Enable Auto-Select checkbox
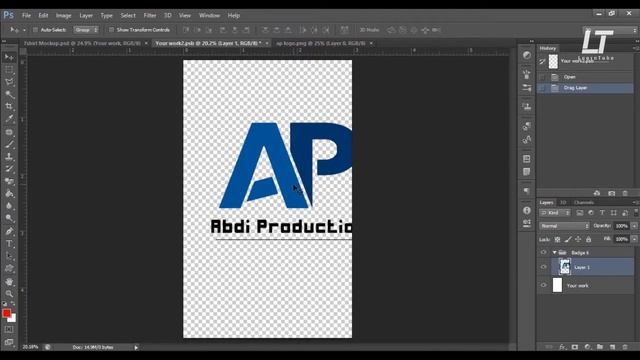Screen dimensions: 640x360 35,30
